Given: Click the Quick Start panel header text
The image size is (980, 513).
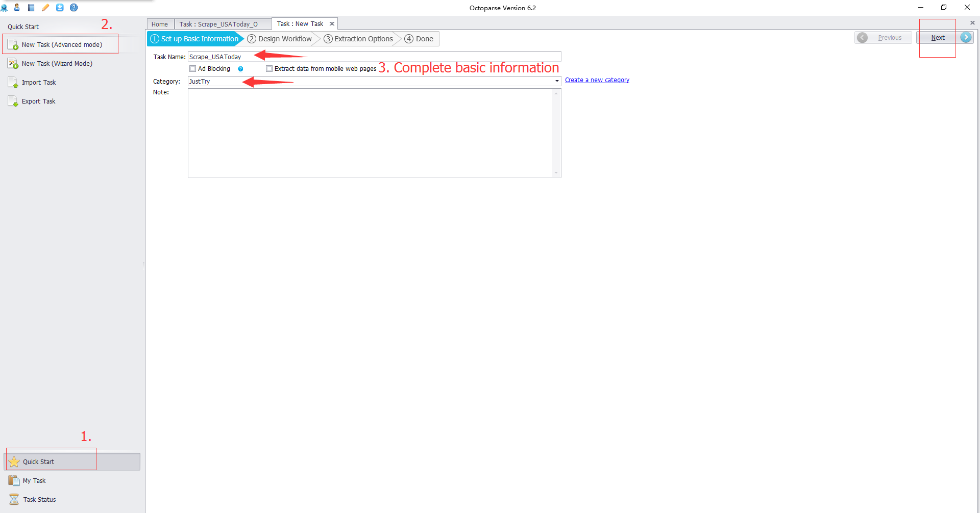Looking at the screenshot, I should click(23, 27).
